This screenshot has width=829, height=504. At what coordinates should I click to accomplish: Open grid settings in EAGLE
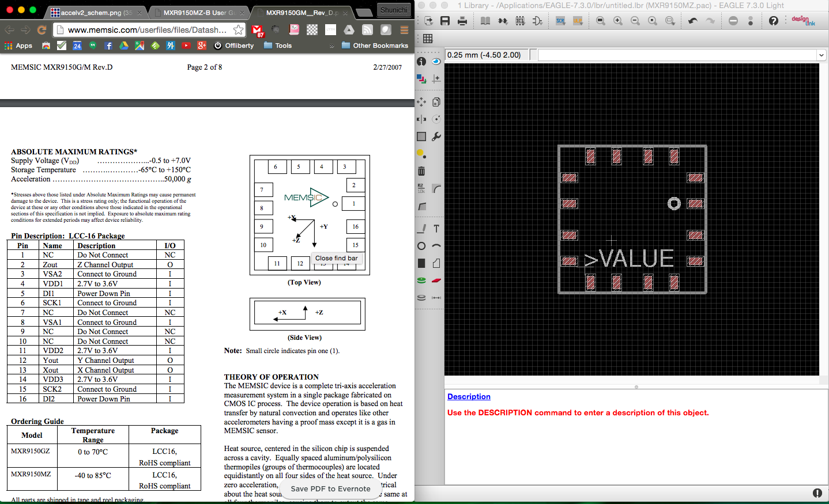(428, 39)
